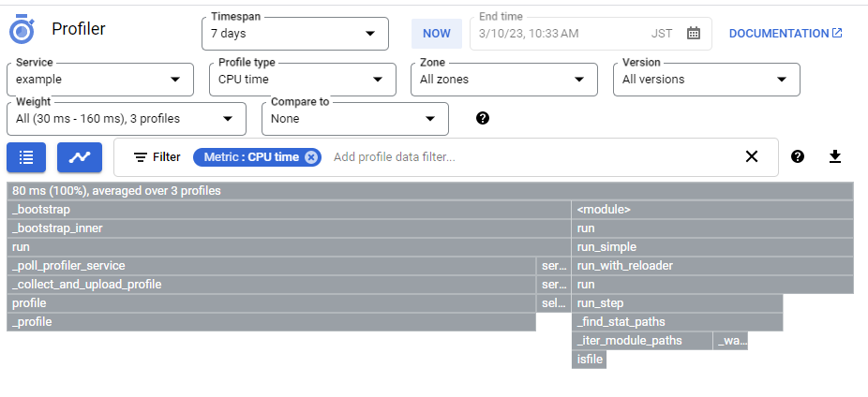Click the Profiler logo icon

point(22,30)
